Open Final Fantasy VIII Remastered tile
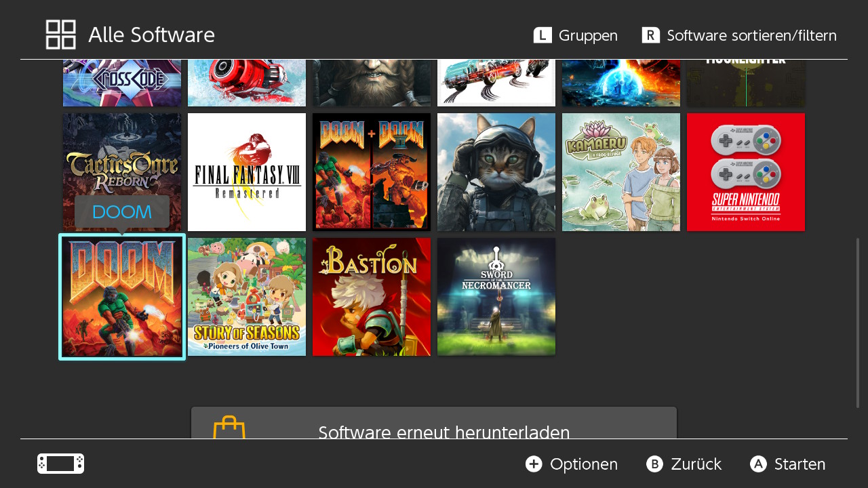Viewport: 868px width, 488px height. [247, 172]
